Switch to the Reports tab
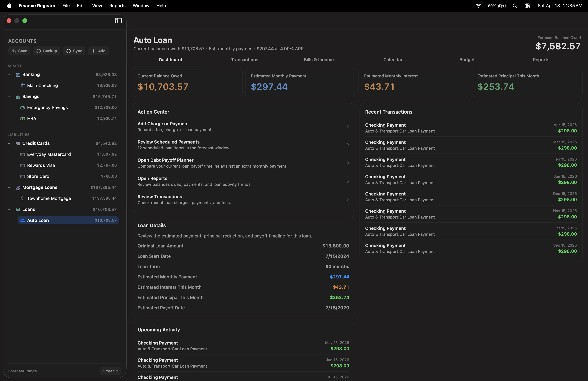588x381 pixels. click(541, 60)
